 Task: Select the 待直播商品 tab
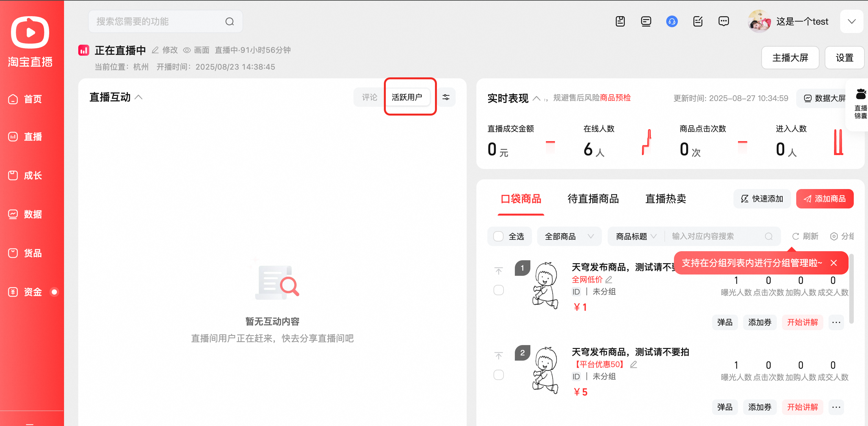(x=593, y=199)
